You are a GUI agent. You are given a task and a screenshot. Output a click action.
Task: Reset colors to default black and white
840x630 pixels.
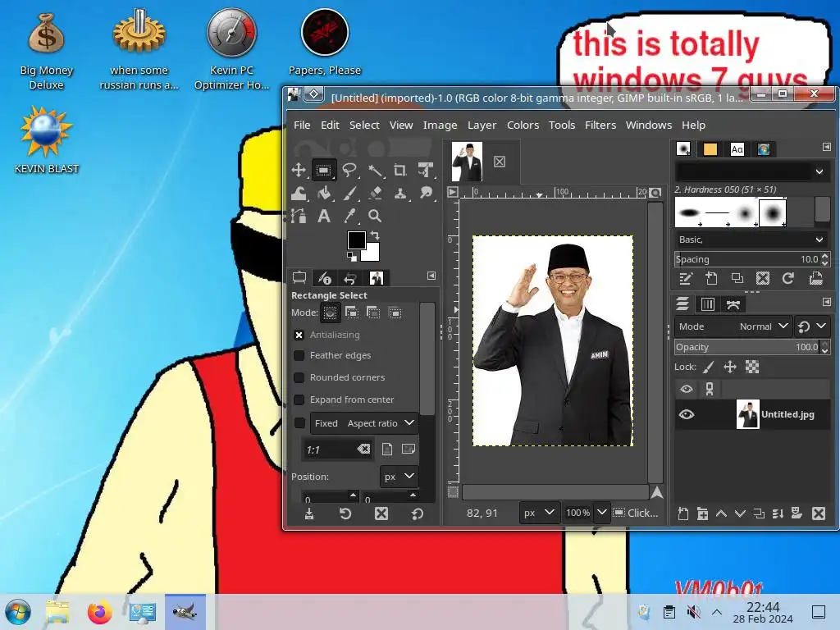tap(351, 258)
